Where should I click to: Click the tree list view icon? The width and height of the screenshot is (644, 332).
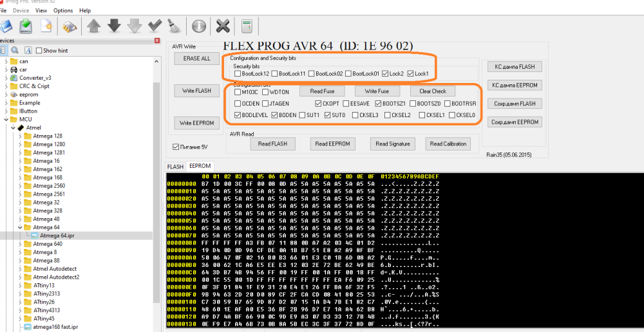(x=3, y=50)
